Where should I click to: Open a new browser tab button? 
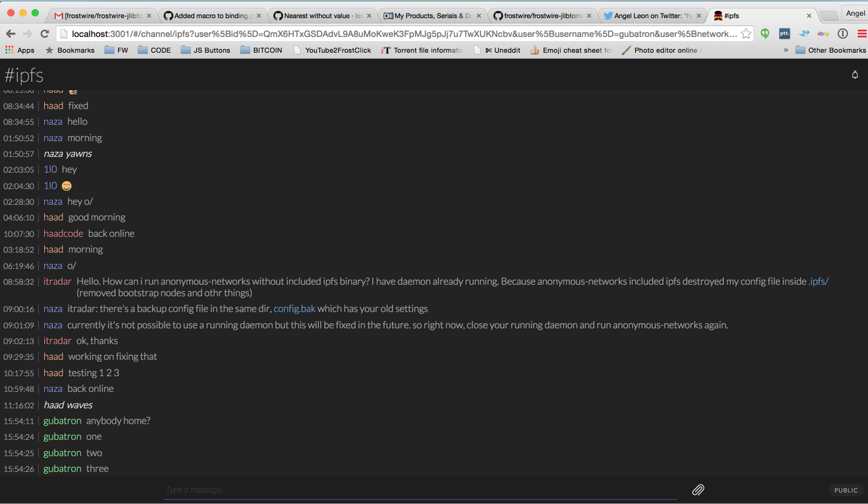829,15
